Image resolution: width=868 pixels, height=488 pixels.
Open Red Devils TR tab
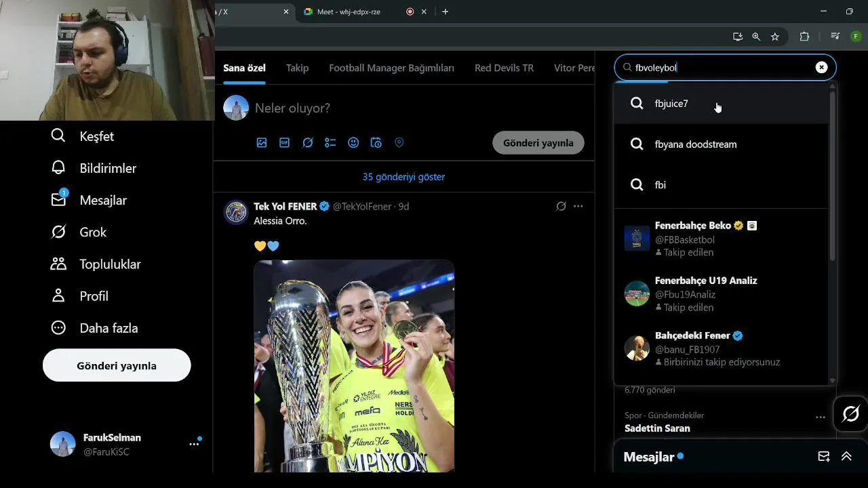(504, 68)
